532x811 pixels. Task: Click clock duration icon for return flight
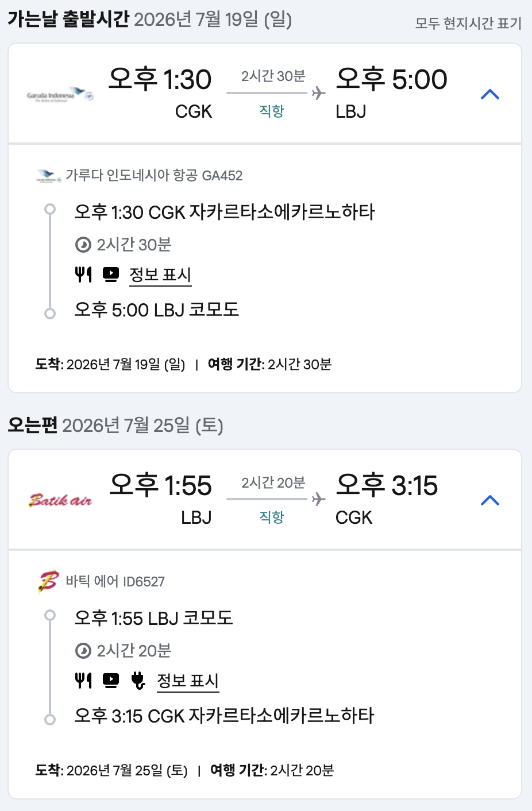coord(83,651)
